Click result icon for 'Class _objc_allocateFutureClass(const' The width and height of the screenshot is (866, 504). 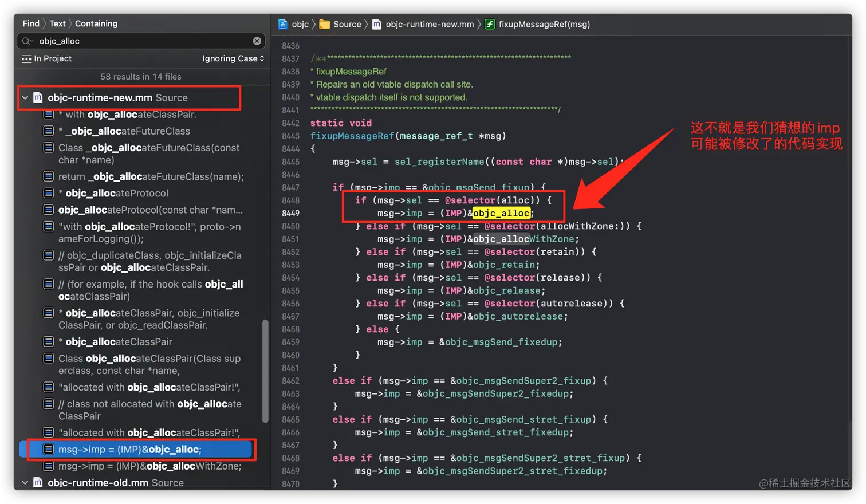point(49,148)
